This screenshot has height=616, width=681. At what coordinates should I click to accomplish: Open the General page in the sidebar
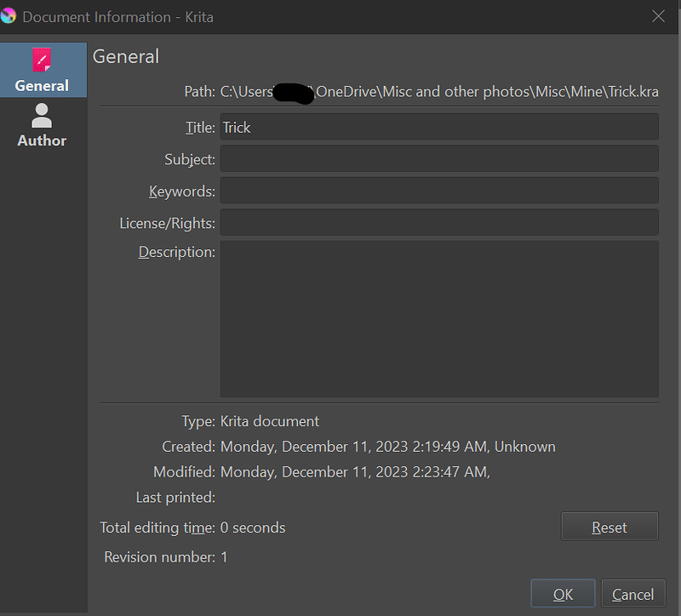(43, 70)
